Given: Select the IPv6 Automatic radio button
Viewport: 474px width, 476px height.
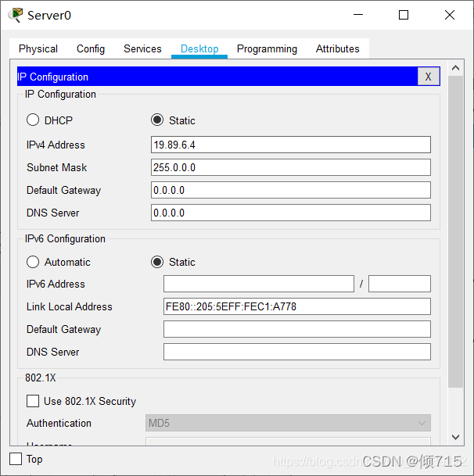Looking at the screenshot, I should pyautogui.click(x=33, y=262).
